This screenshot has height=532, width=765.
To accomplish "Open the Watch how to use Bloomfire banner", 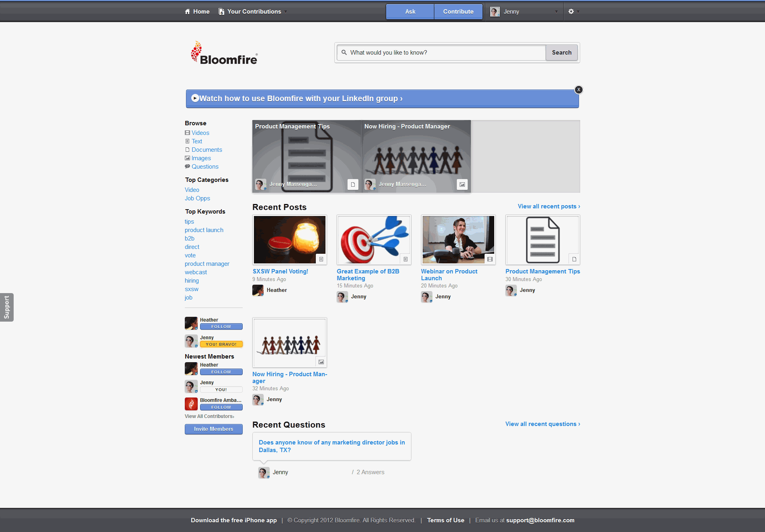I will point(382,99).
